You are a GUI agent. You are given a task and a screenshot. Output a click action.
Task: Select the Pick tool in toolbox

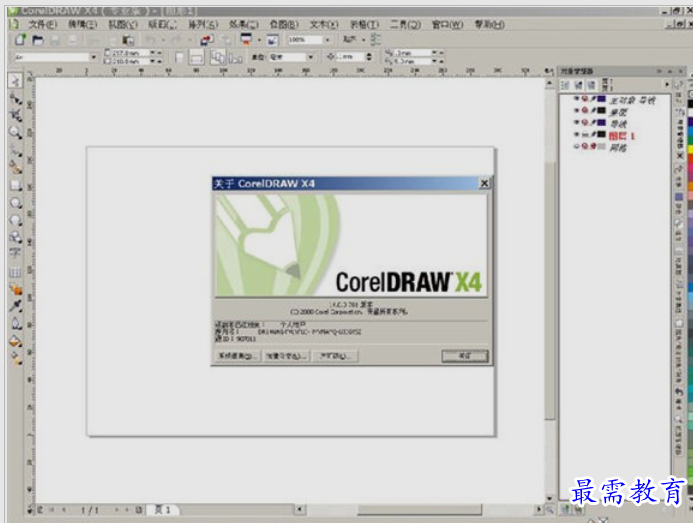click(15, 80)
